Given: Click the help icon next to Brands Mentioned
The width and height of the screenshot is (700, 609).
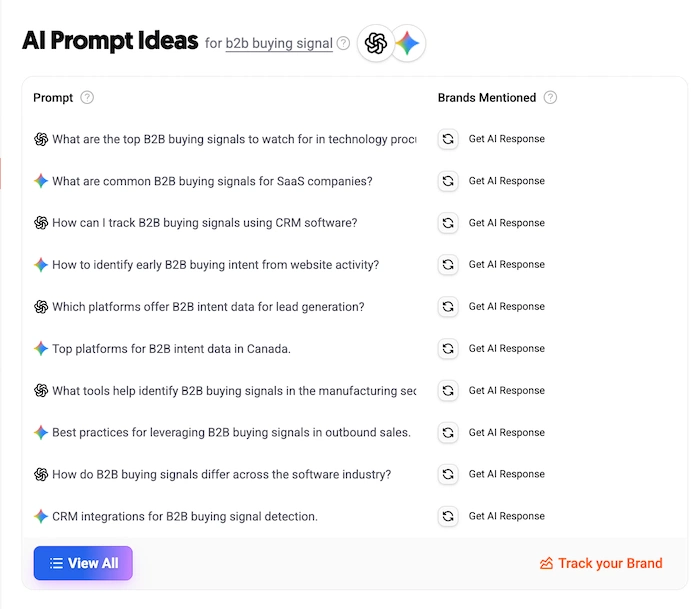Looking at the screenshot, I should click(x=550, y=98).
